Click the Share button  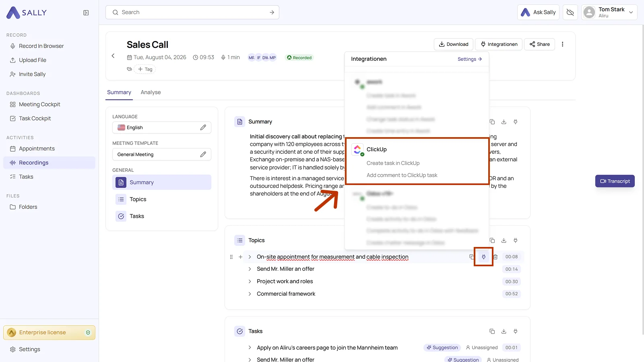(x=539, y=44)
